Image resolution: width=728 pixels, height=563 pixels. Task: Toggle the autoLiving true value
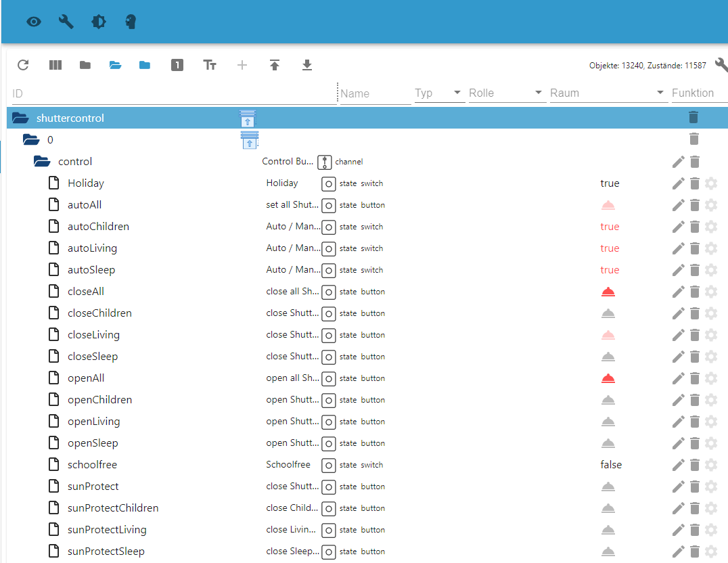pos(610,248)
